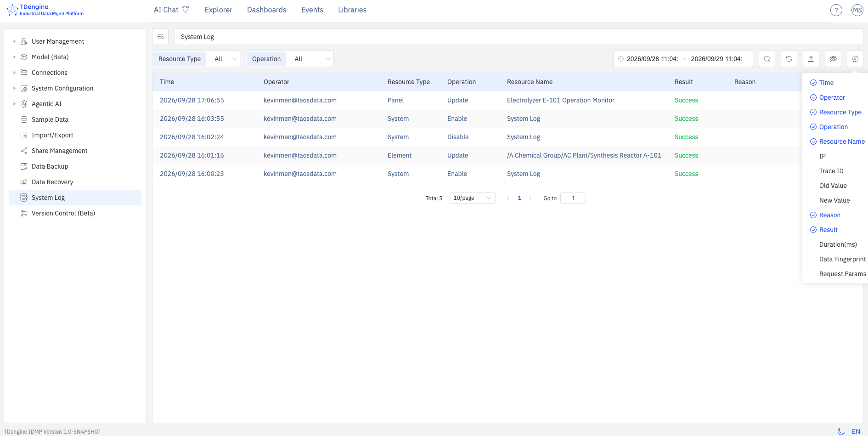Click the Import/Export sidebar icon

pyautogui.click(x=24, y=135)
